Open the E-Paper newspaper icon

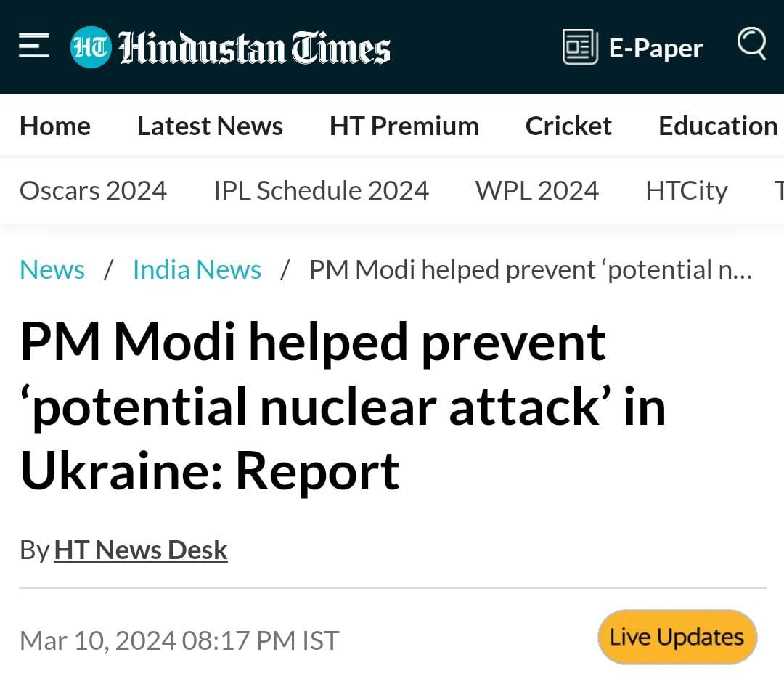click(580, 47)
